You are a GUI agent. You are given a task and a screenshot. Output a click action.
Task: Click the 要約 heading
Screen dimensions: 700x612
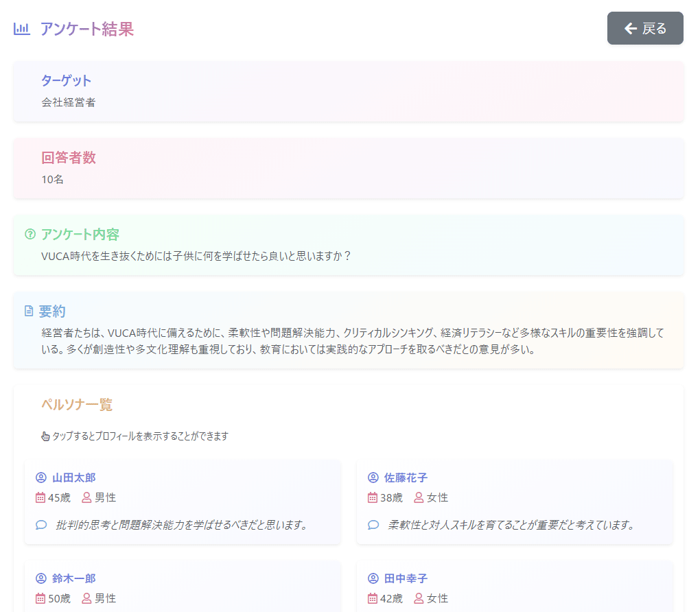52,311
